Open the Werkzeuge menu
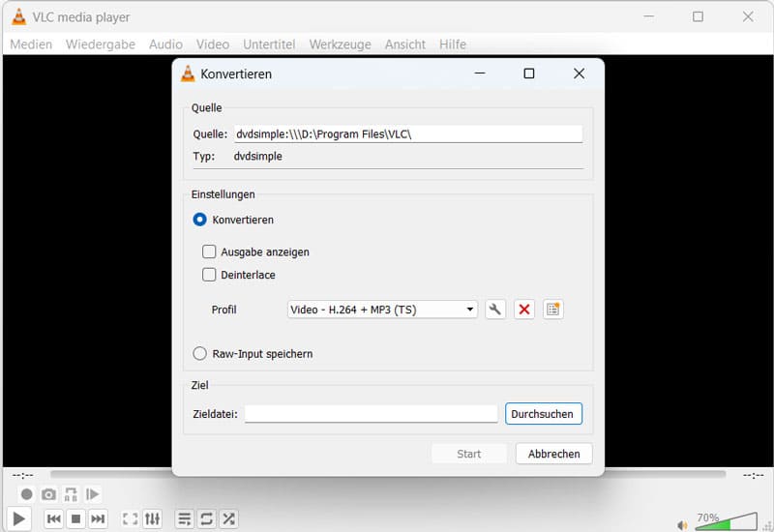This screenshot has width=774, height=532. click(x=341, y=44)
